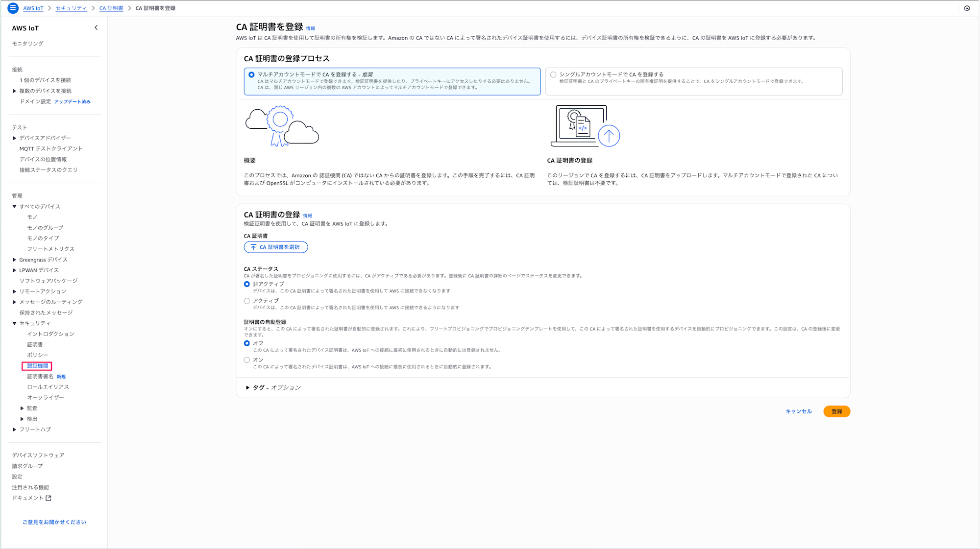Open ポリシー under security
This screenshot has height=549, width=980.
pyautogui.click(x=38, y=355)
